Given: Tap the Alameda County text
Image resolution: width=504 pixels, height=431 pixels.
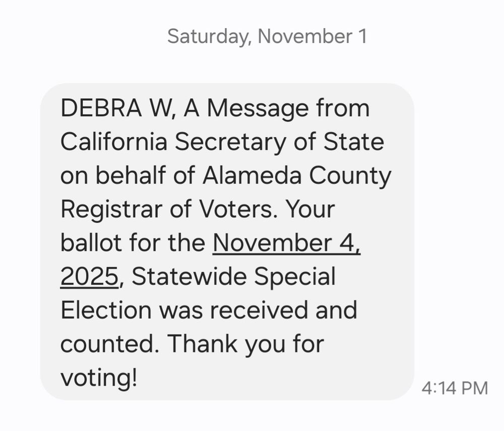Looking at the screenshot, I should pos(297,176).
